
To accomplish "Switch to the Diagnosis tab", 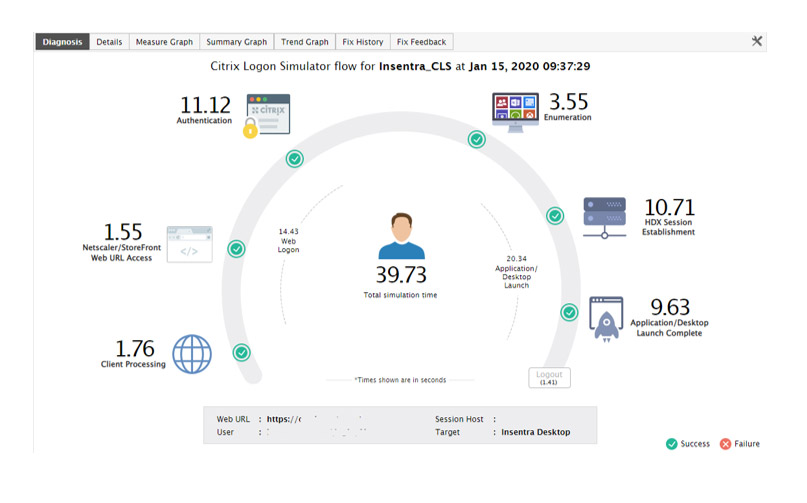I will 62,42.
